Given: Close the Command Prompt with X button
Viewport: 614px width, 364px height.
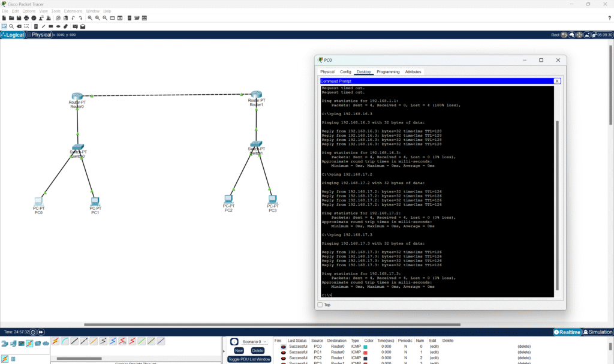Looking at the screenshot, I should [x=557, y=81].
